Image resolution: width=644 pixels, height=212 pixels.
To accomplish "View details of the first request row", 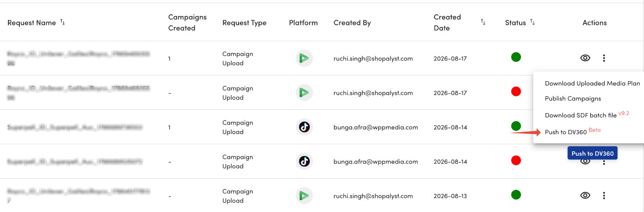I will coord(585,58).
